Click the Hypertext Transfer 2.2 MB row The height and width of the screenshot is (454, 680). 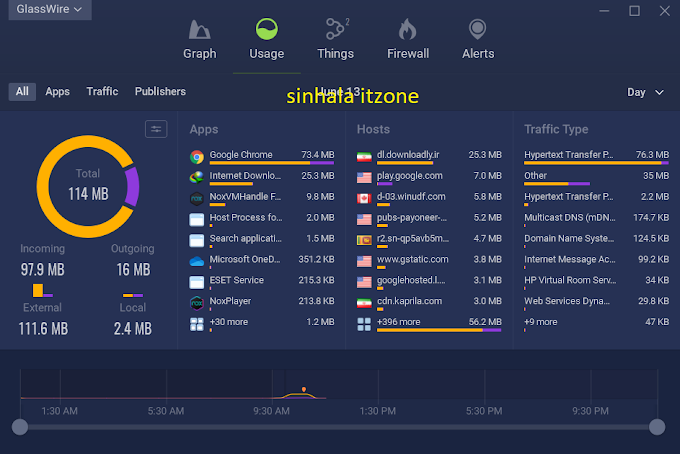(596, 199)
